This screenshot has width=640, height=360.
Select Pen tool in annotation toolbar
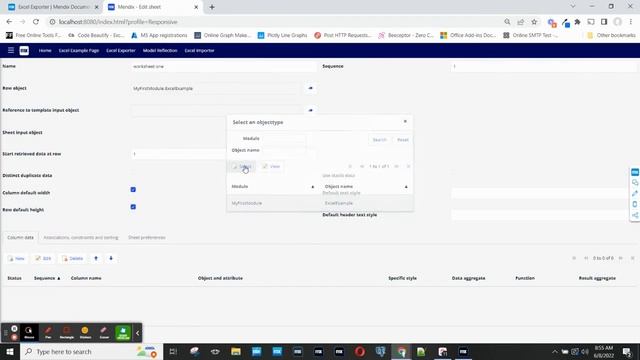click(x=48, y=332)
